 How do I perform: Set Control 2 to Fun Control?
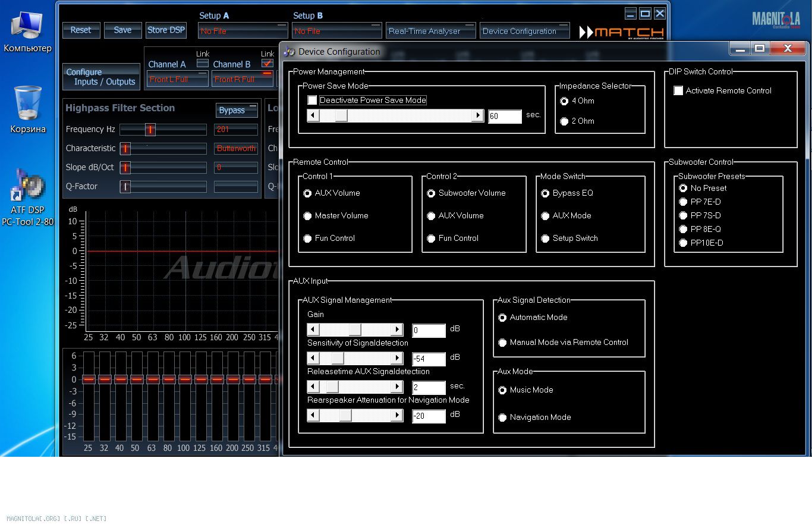tap(431, 239)
